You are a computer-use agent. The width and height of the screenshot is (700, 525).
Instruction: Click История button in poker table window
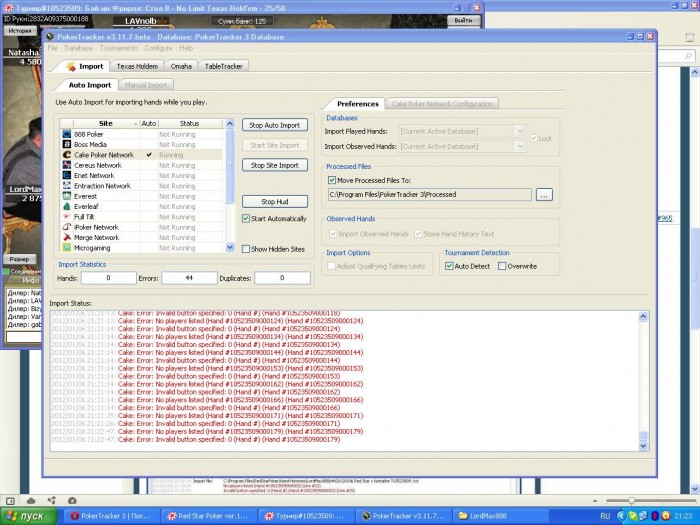click(20, 31)
